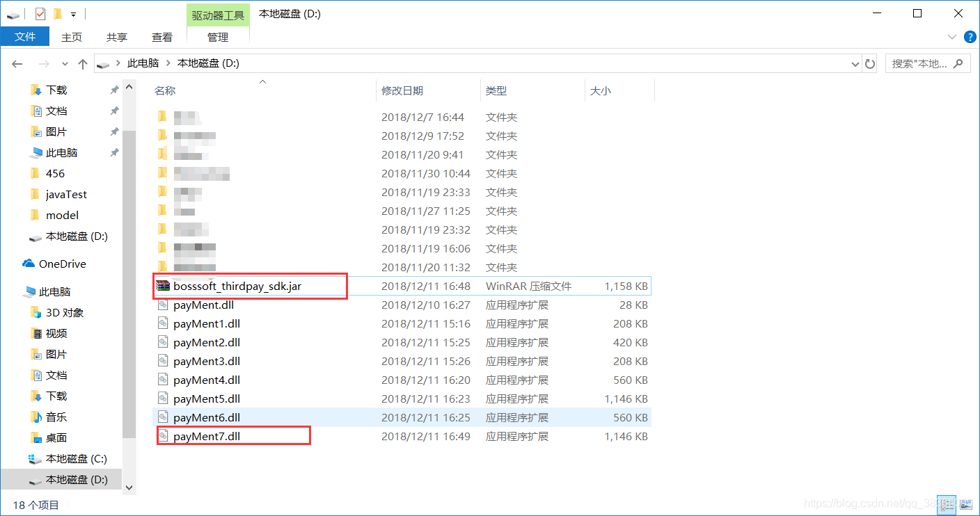Open pinned 文档 in quick access

pos(56,111)
